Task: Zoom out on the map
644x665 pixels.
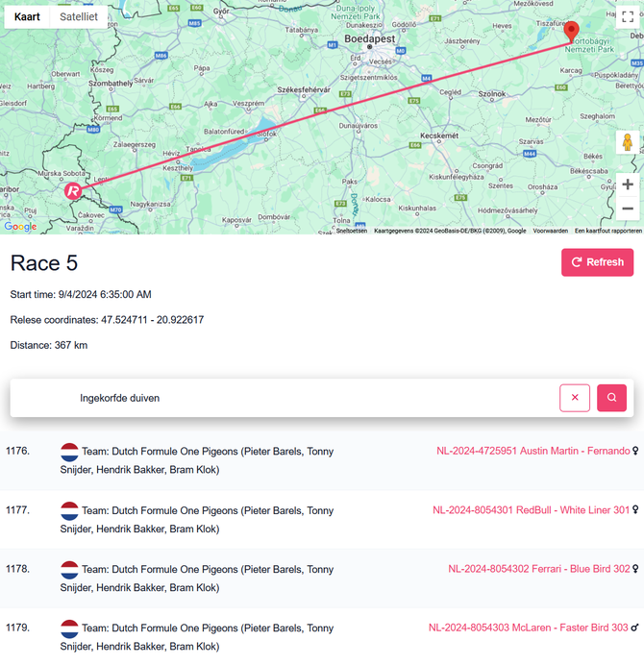Action: click(x=628, y=209)
